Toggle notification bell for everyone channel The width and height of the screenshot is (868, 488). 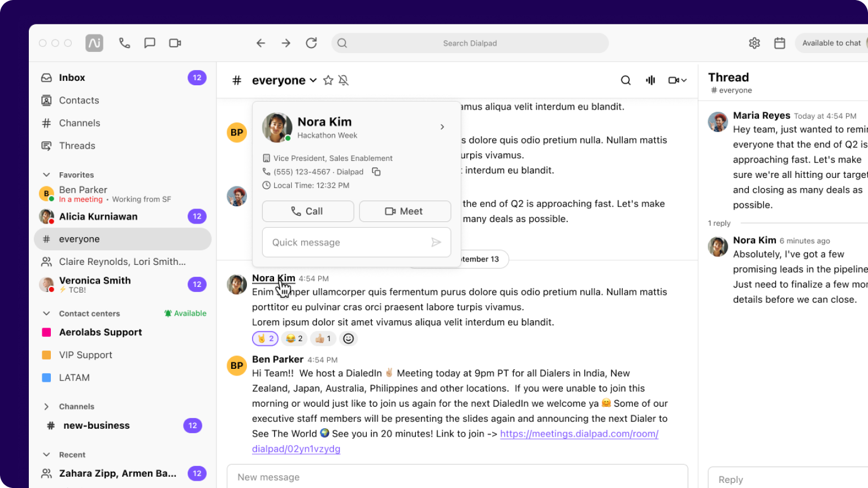[x=344, y=80]
